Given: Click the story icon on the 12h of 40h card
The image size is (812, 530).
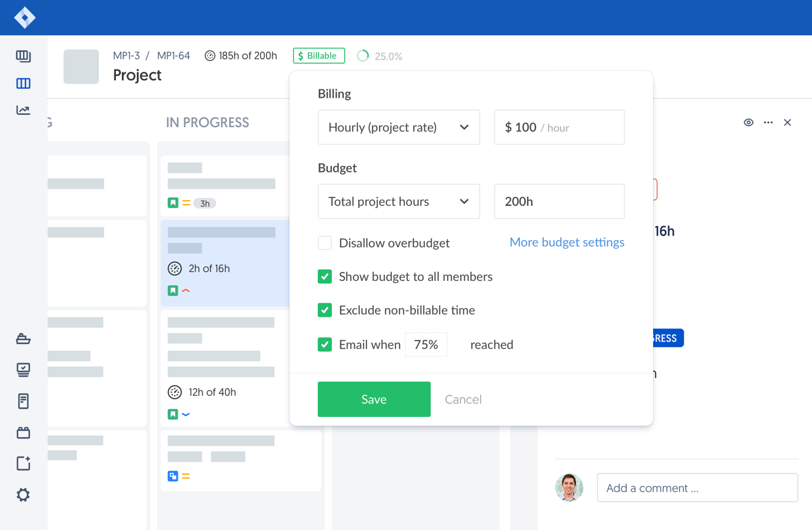Looking at the screenshot, I should pyautogui.click(x=173, y=414).
